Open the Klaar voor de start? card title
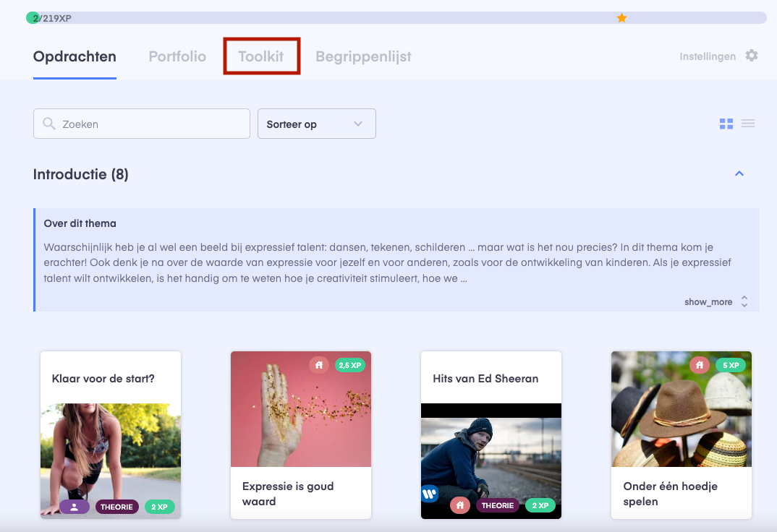This screenshot has height=532, width=777. [x=103, y=379]
